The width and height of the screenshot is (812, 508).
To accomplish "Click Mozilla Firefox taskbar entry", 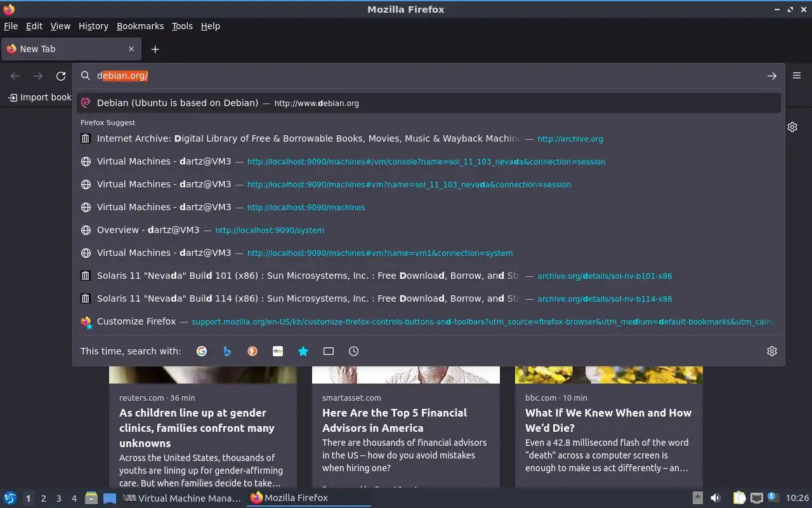I will tap(308, 498).
